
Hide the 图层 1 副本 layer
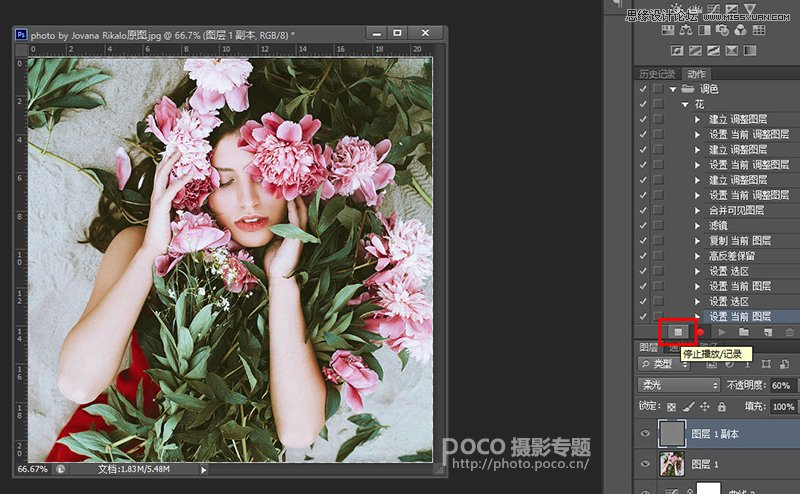click(645, 433)
